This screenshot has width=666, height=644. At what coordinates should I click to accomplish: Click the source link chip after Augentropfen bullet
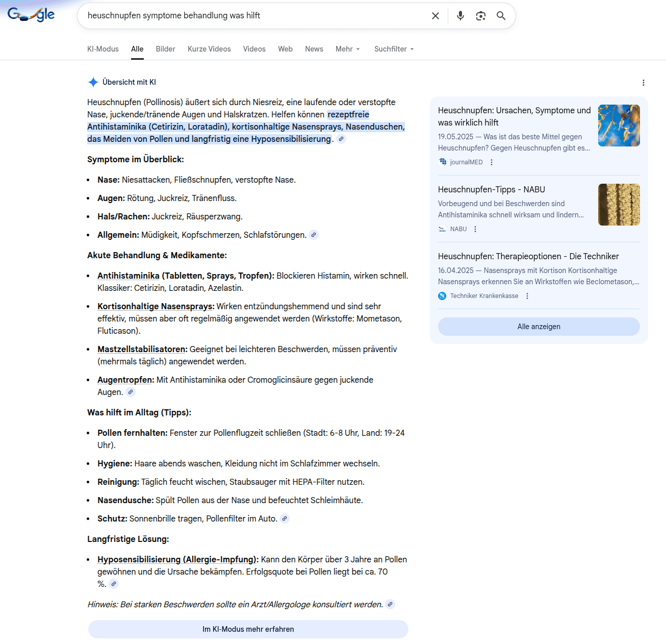(x=131, y=392)
